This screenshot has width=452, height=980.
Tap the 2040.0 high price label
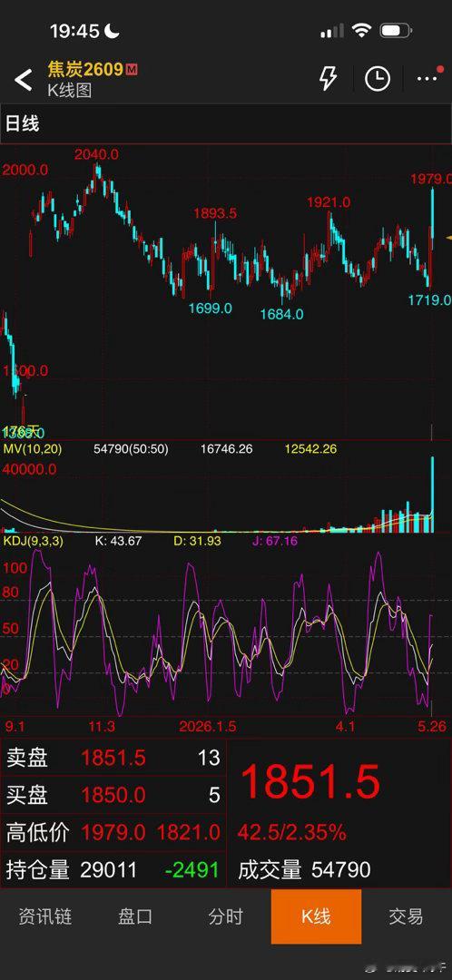point(96,154)
